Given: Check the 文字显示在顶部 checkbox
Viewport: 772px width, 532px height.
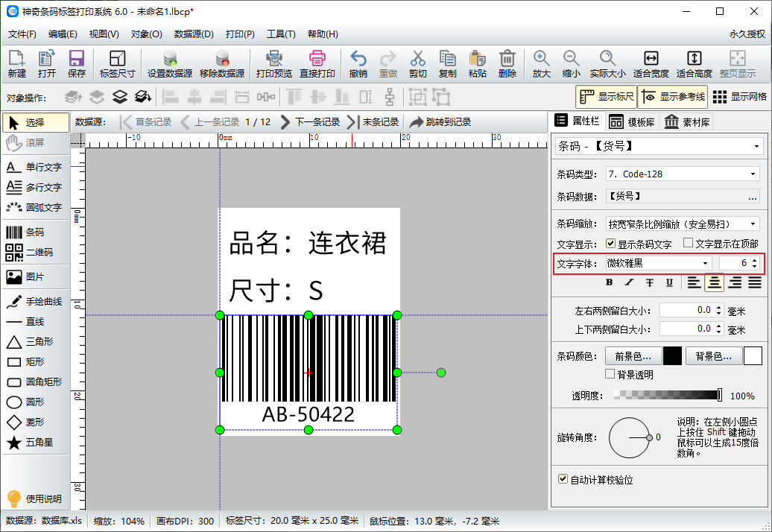Looking at the screenshot, I should tap(689, 243).
